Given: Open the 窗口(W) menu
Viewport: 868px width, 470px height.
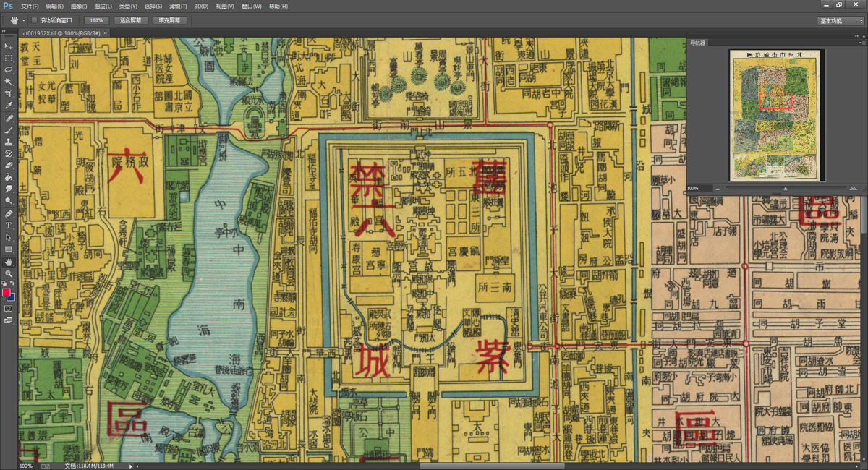Looking at the screenshot, I should coord(252,6).
